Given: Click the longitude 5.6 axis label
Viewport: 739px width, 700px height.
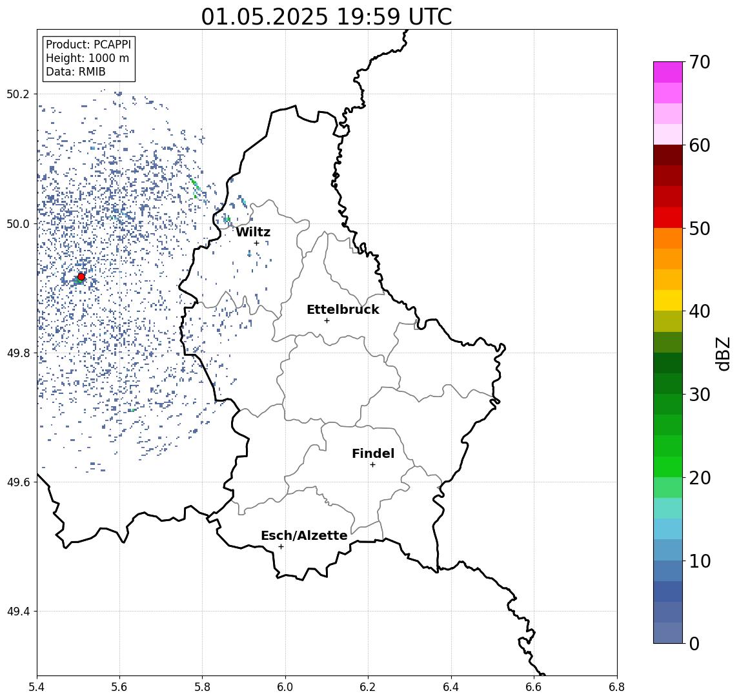Looking at the screenshot, I should [119, 687].
